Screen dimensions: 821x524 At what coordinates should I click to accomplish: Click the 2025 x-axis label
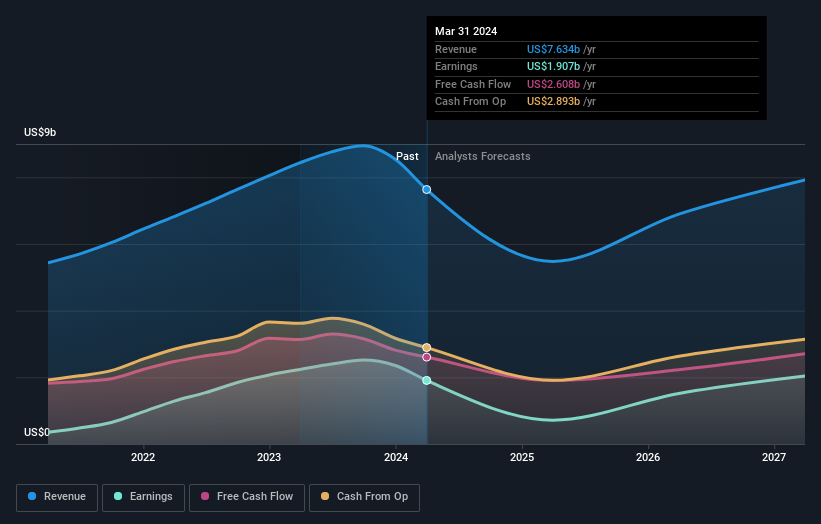click(x=522, y=457)
